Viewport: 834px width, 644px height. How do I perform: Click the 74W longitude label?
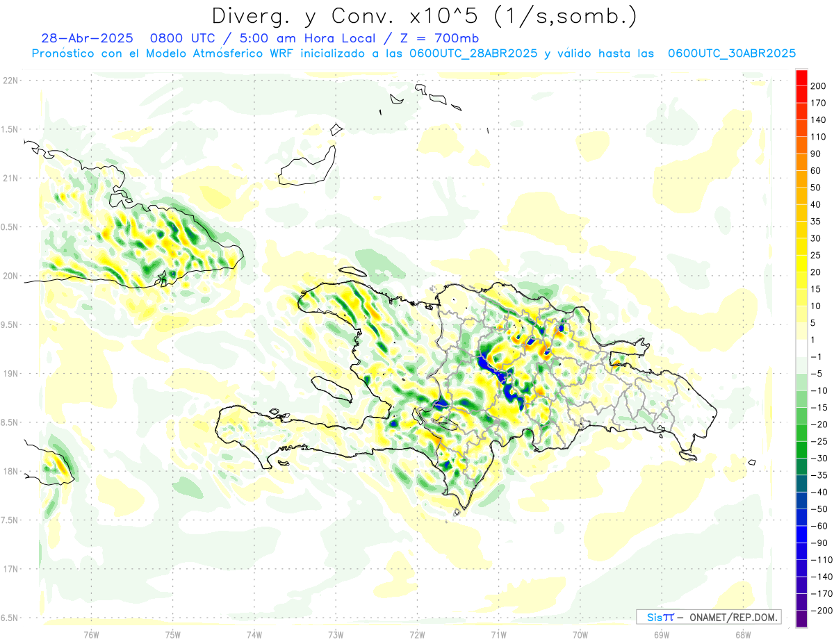[254, 634]
